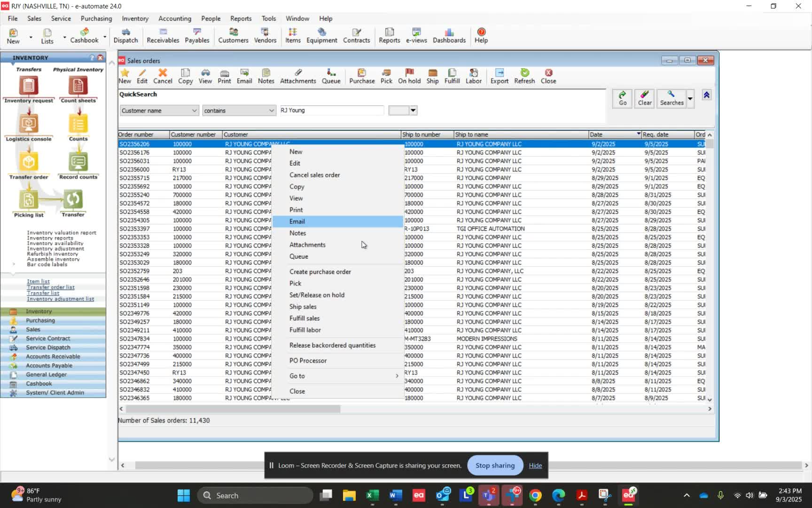Expand the Go to submenu

(338, 376)
